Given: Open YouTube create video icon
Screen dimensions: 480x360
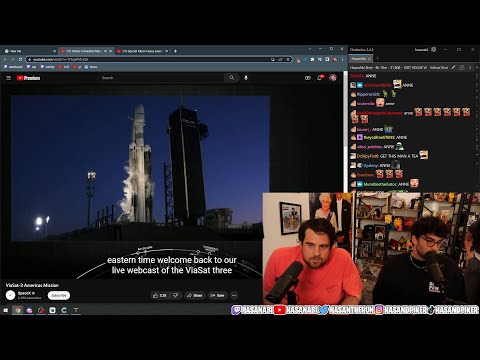Looking at the screenshot, I should [308, 78].
